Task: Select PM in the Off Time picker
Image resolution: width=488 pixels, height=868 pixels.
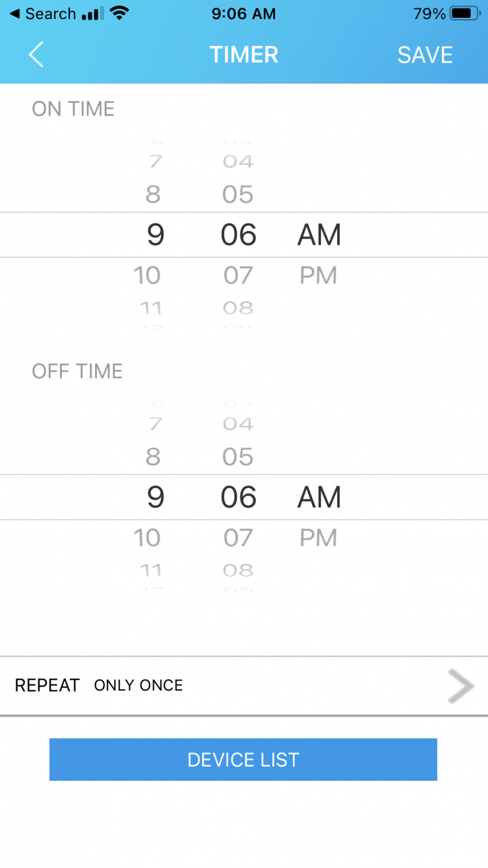Action: [x=319, y=538]
